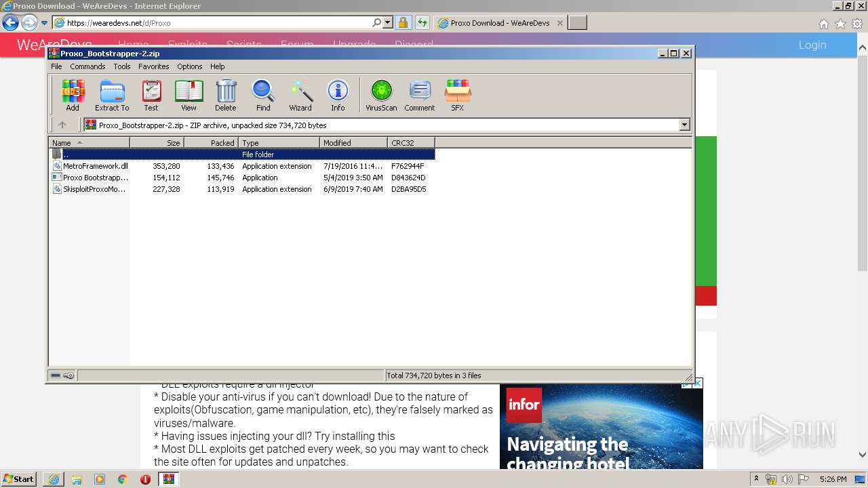
Task: Click Internet Explorer back button
Action: pyautogui.click(x=10, y=23)
